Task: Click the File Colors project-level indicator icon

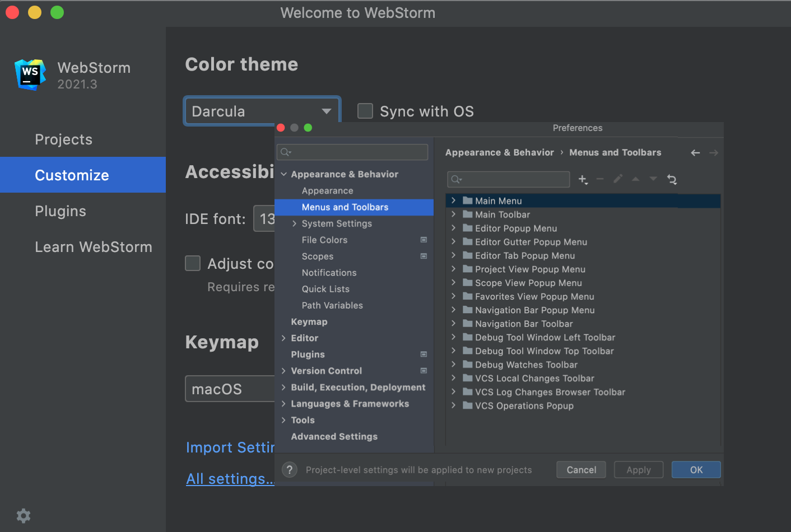Action: 424,240
